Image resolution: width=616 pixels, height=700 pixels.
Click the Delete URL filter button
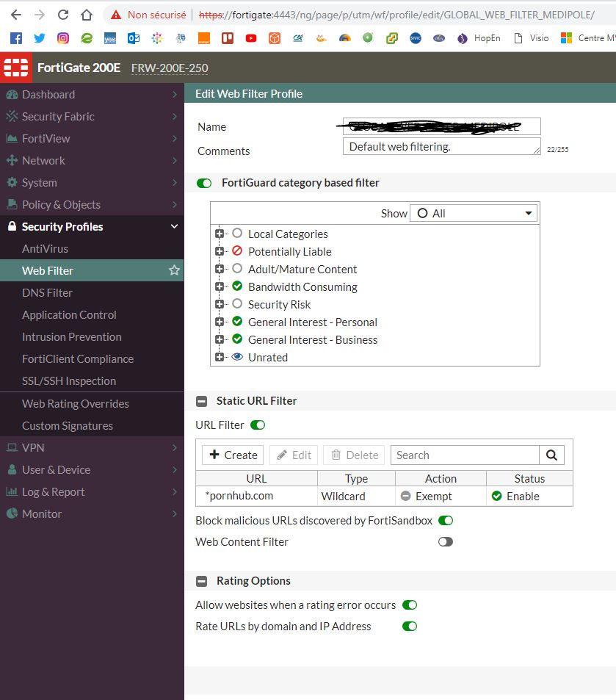point(354,455)
